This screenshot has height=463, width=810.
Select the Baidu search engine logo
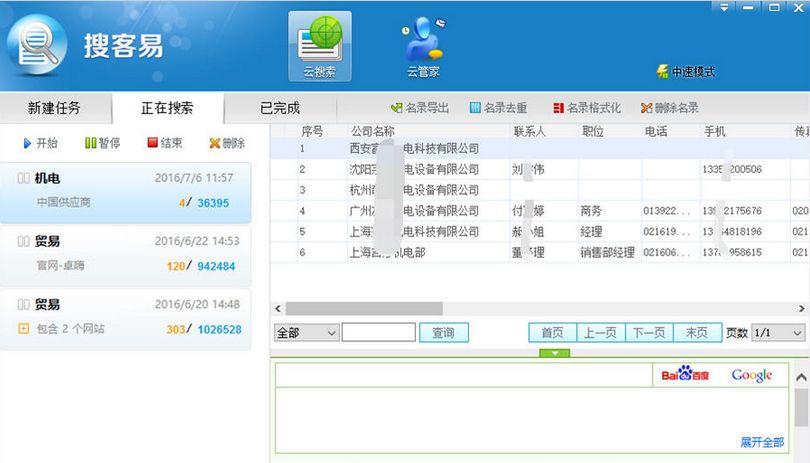(686, 375)
